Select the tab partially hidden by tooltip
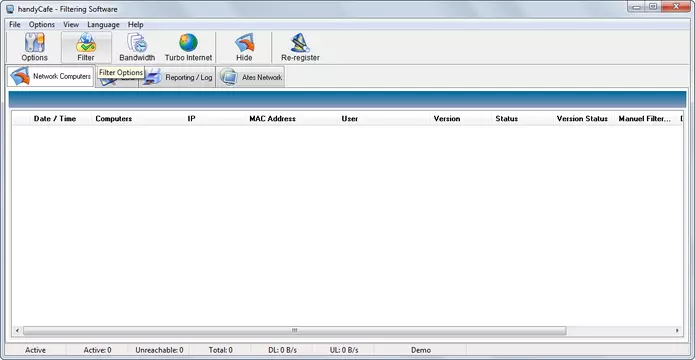 [x=117, y=81]
